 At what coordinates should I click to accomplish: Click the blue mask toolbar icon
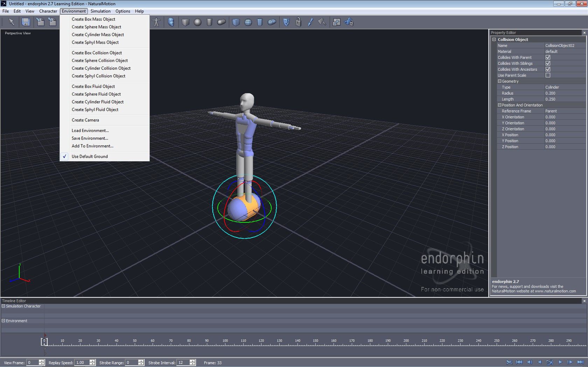coord(286,22)
